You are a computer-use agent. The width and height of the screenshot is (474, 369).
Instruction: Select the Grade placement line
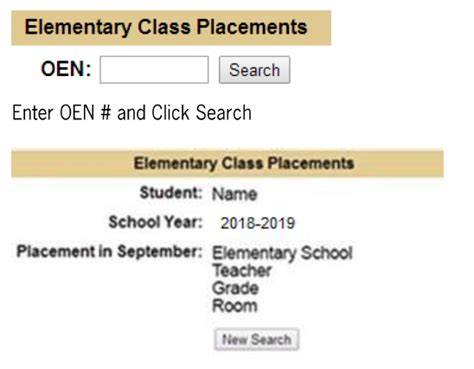[x=235, y=288]
